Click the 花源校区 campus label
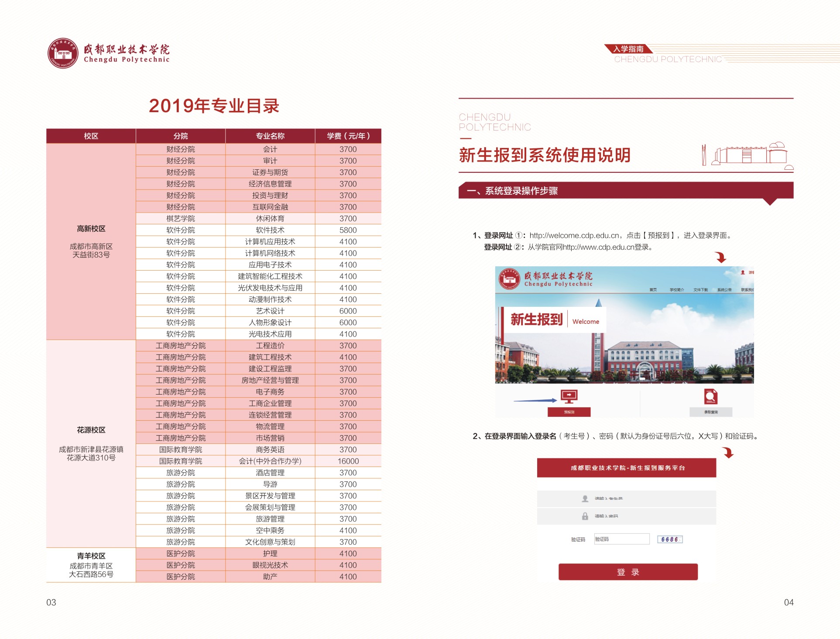Viewport: 840px width, 639px height. tap(91, 430)
